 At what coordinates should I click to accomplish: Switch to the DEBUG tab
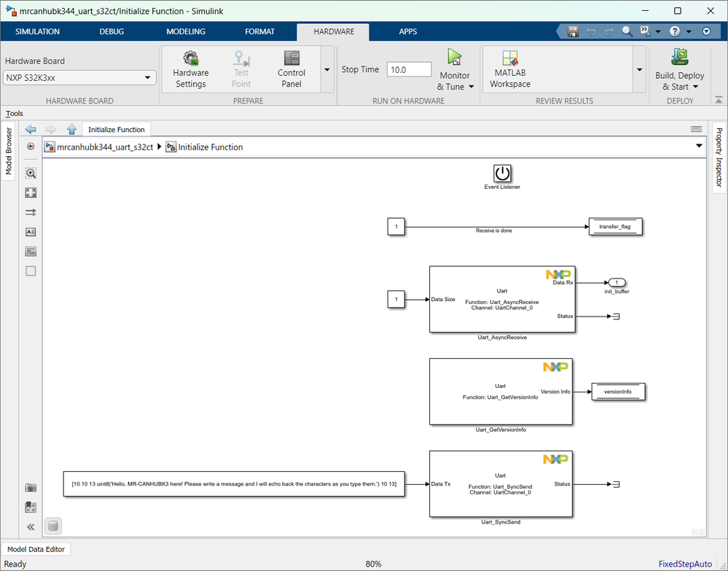111,31
